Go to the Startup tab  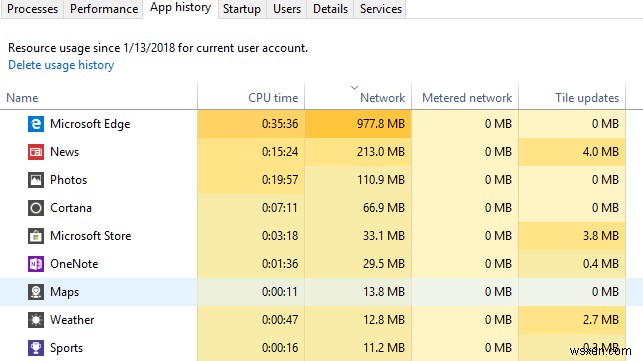[242, 9]
